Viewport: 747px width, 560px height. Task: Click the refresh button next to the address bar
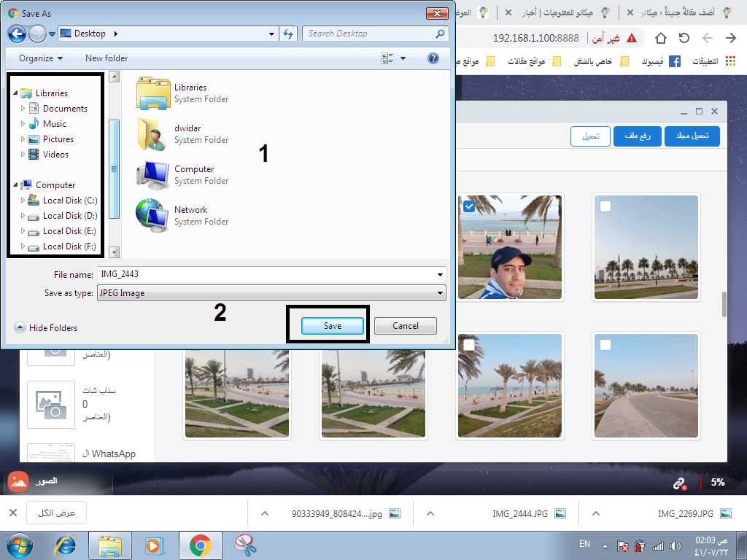[288, 34]
